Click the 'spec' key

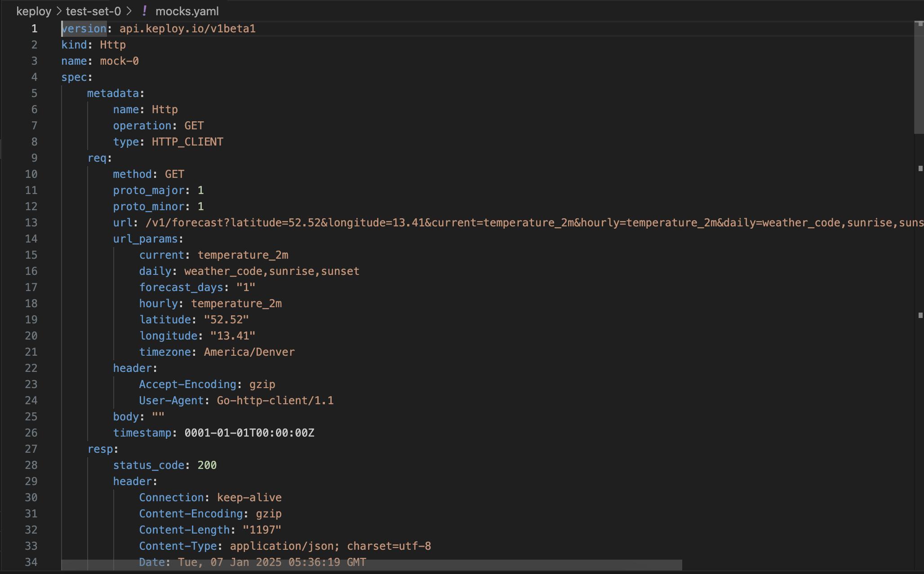pyautogui.click(x=74, y=77)
